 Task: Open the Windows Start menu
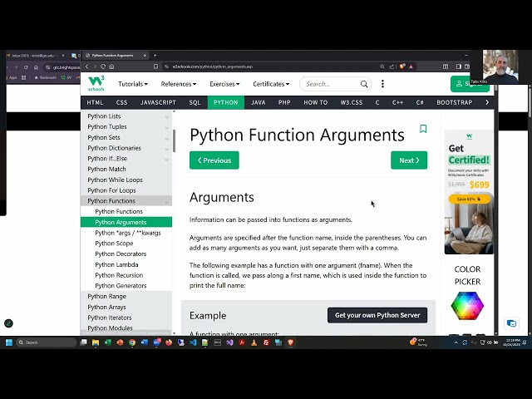(x=9, y=342)
